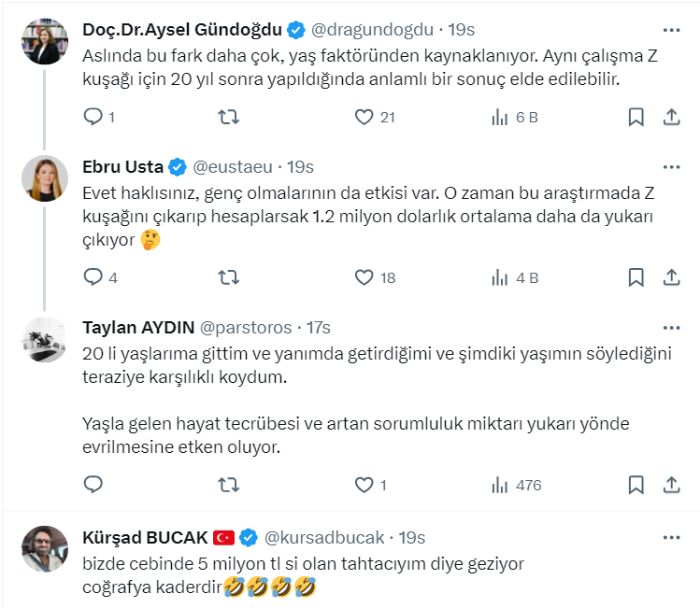Share Ebru Usta's tweet

click(x=671, y=277)
